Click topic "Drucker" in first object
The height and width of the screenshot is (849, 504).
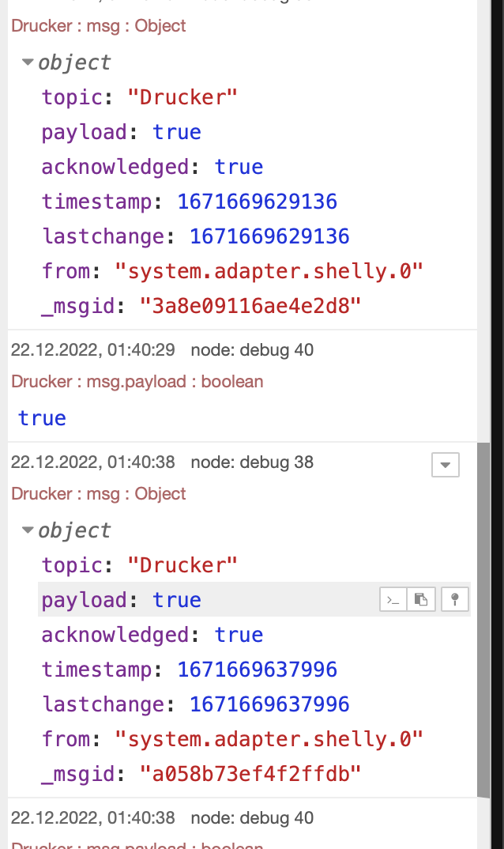[x=182, y=97]
